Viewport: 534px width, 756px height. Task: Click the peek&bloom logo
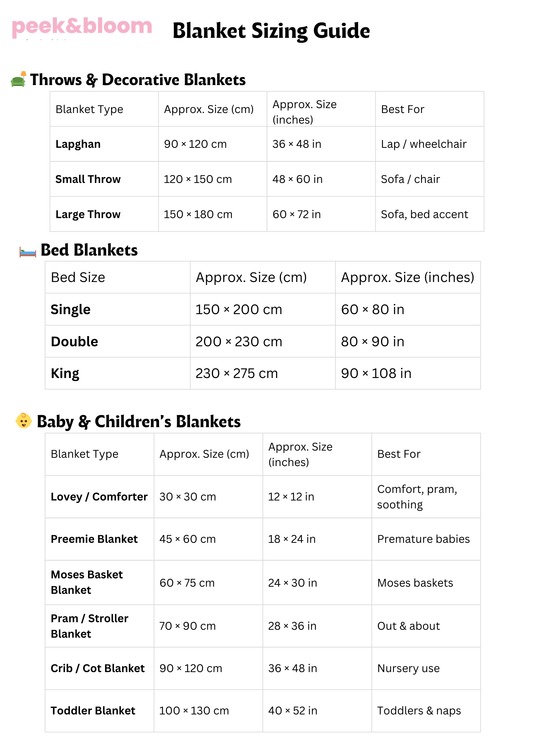click(82, 27)
